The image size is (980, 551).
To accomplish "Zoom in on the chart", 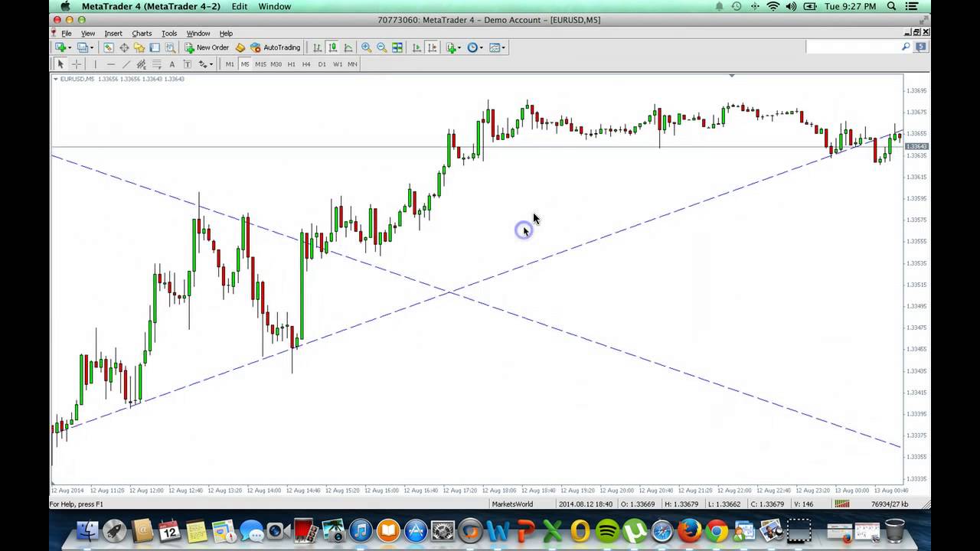I will click(366, 47).
